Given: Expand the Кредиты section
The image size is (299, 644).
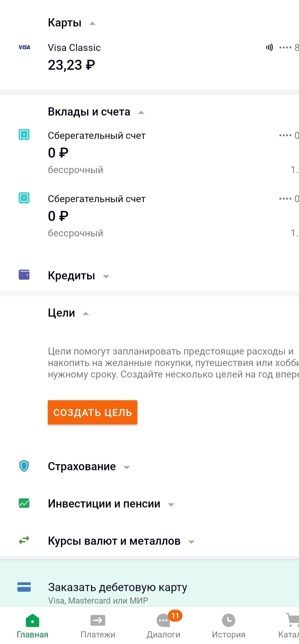Looking at the screenshot, I should coord(106,276).
